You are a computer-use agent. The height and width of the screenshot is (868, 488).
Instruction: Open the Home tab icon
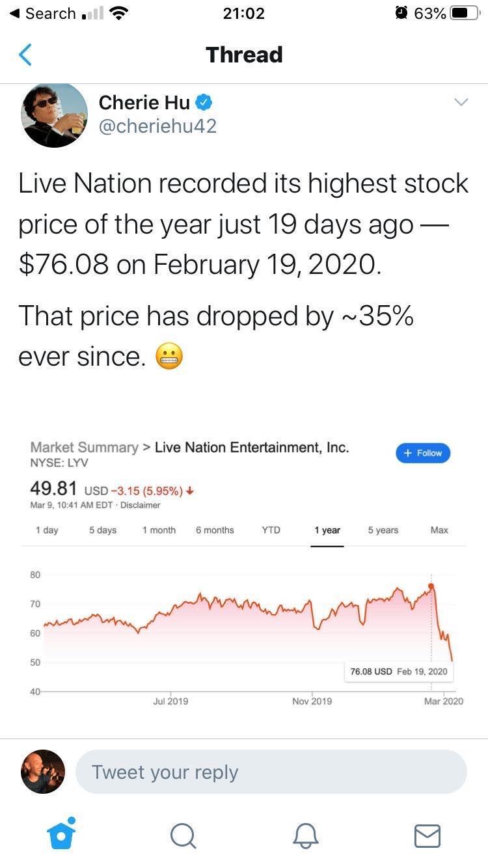(x=61, y=834)
